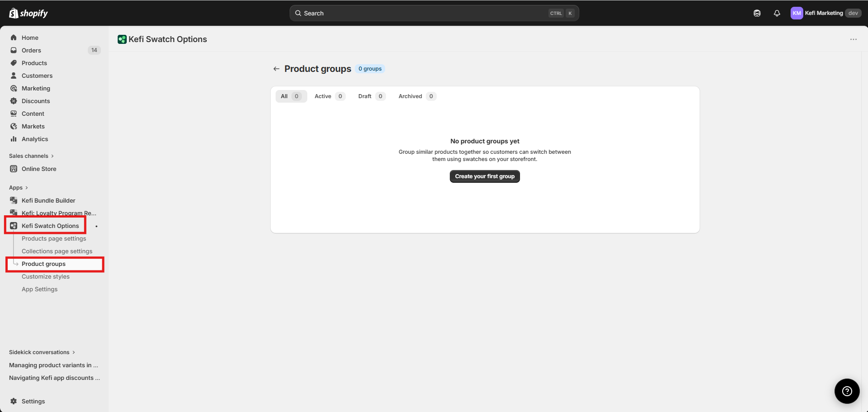Open Sidekick assistant icon in top bar
This screenshot has width=868, height=412.
(x=757, y=13)
